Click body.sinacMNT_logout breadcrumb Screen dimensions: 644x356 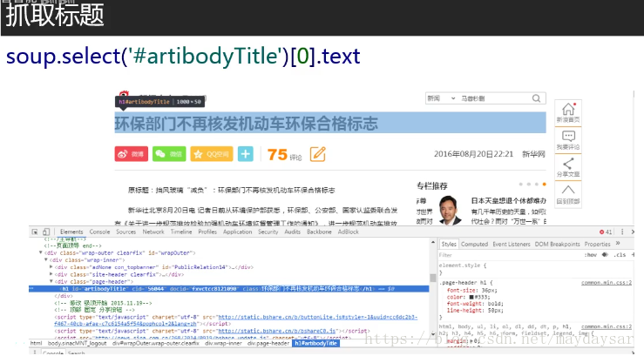tap(78, 343)
